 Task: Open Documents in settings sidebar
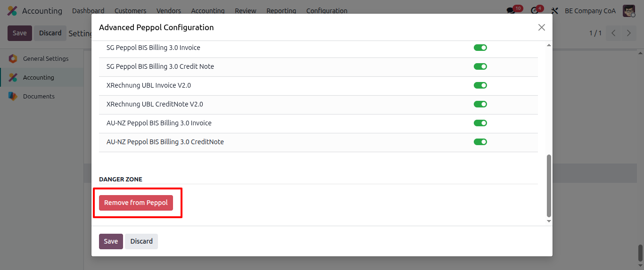[x=39, y=96]
